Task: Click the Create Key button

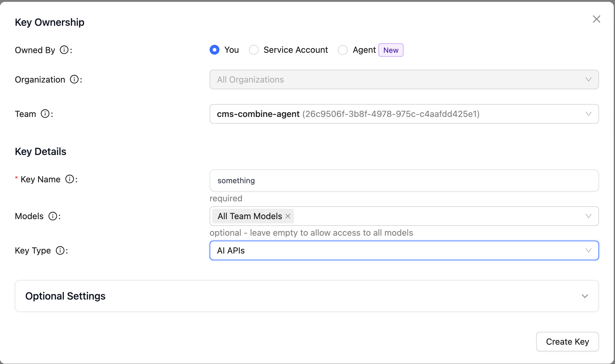Action: click(x=567, y=342)
